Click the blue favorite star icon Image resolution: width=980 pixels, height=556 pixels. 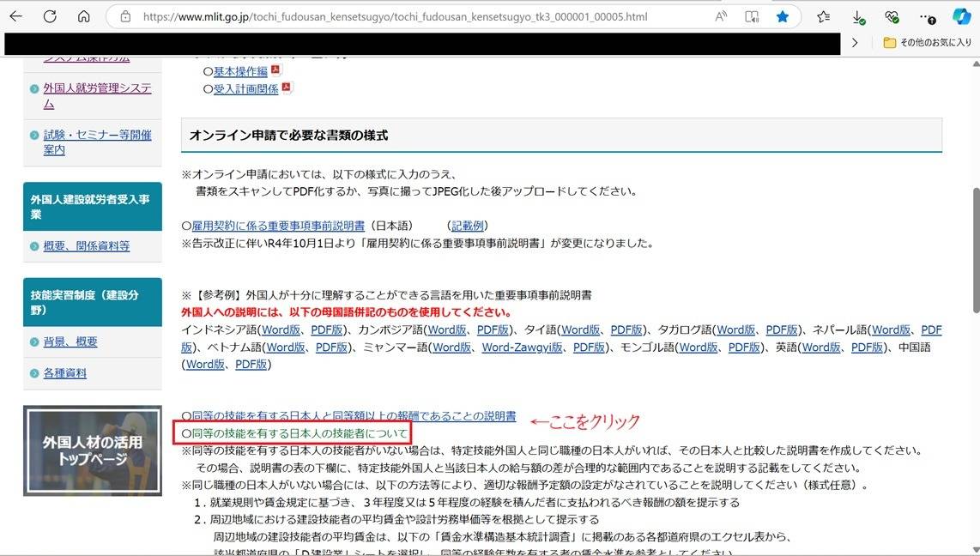click(783, 16)
